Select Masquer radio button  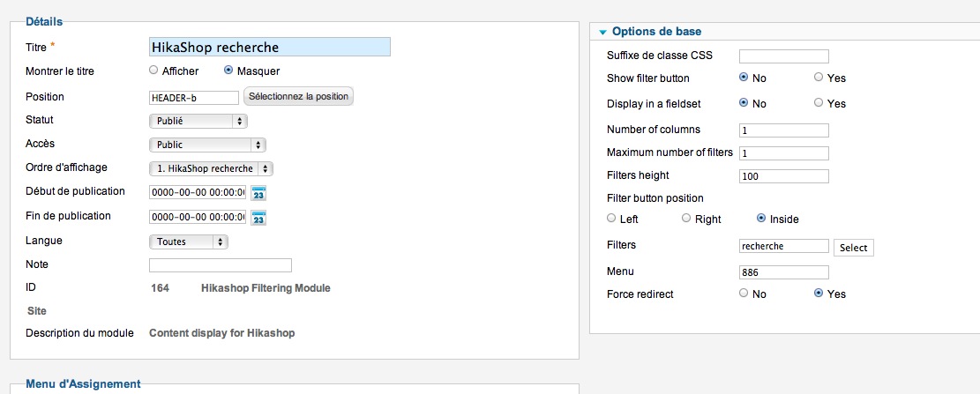pos(228,71)
